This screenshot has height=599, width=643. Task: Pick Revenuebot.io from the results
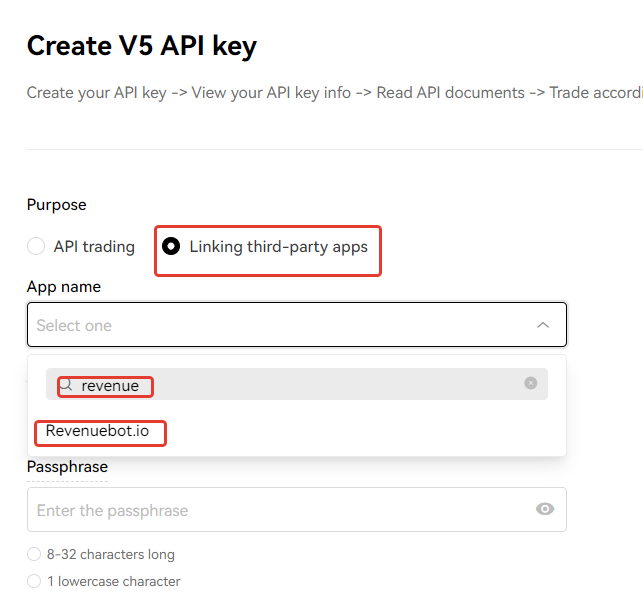[x=97, y=431]
